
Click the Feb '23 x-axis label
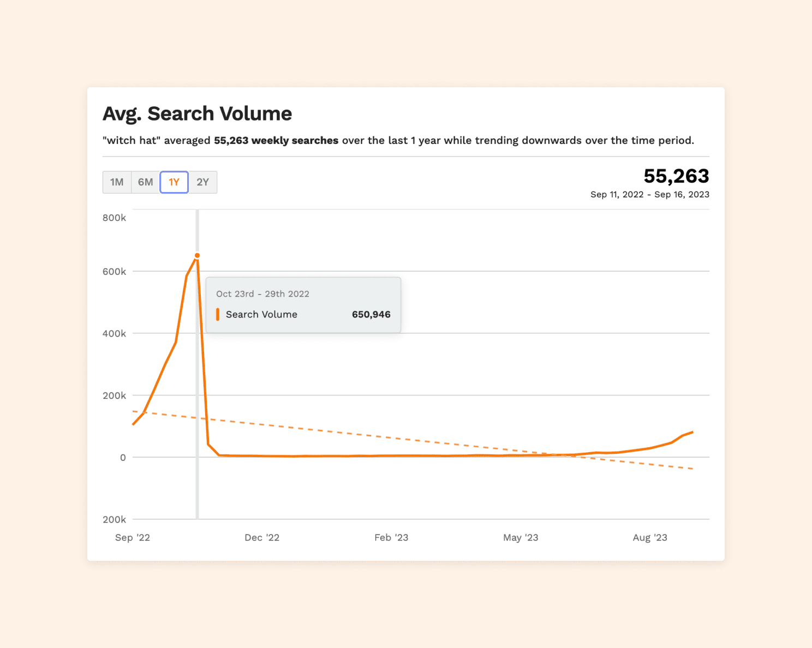(x=391, y=537)
